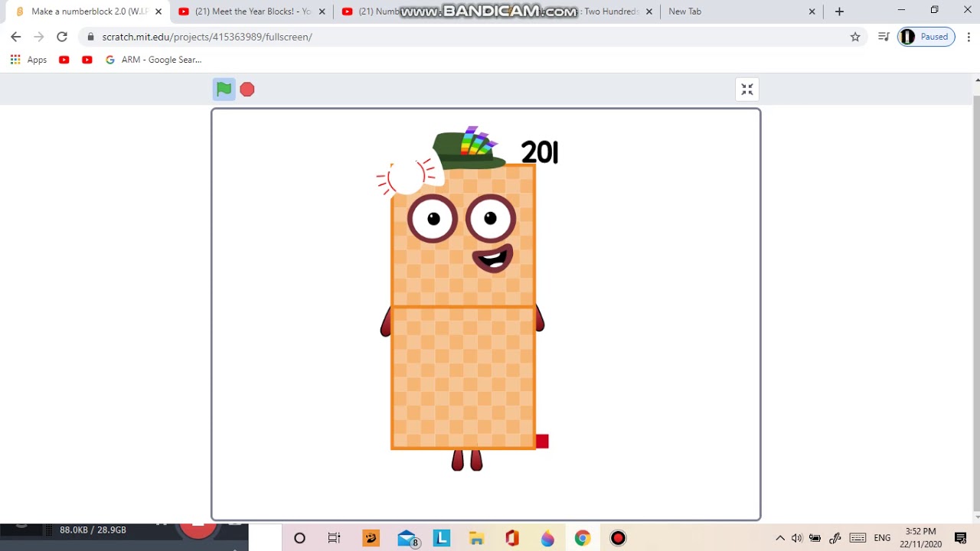Switch to 'Meet the Year Blocks!' YouTube tab
Image resolution: width=980 pixels, height=551 pixels.
[253, 11]
